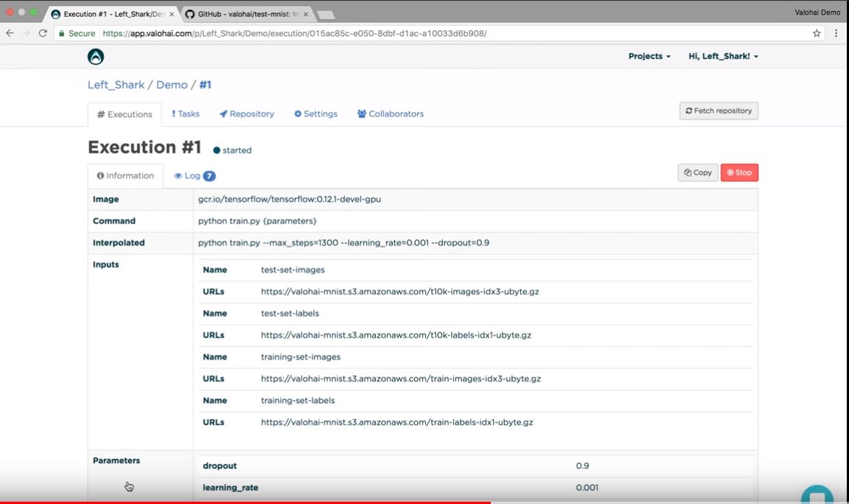Click the dropout parameter label

point(220,466)
